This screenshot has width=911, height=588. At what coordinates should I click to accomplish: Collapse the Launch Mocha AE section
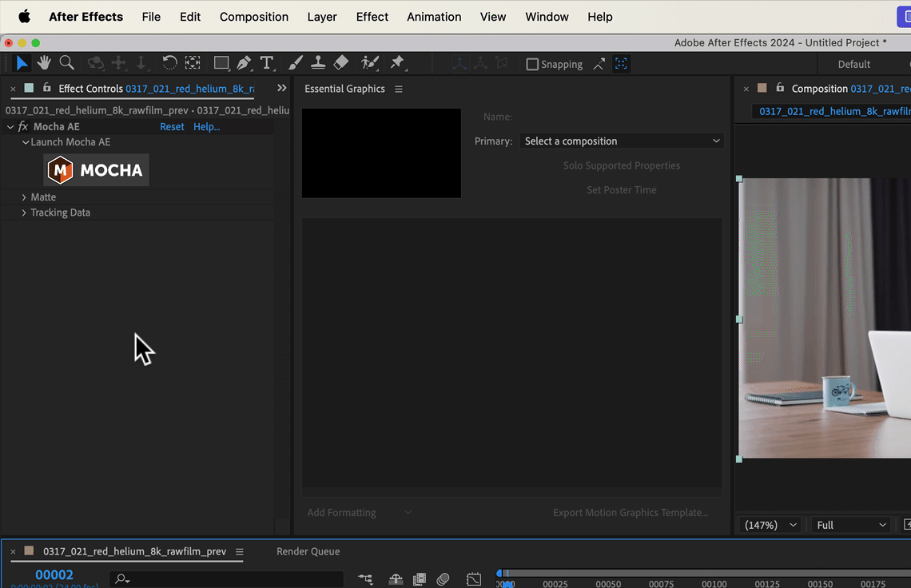(25, 142)
